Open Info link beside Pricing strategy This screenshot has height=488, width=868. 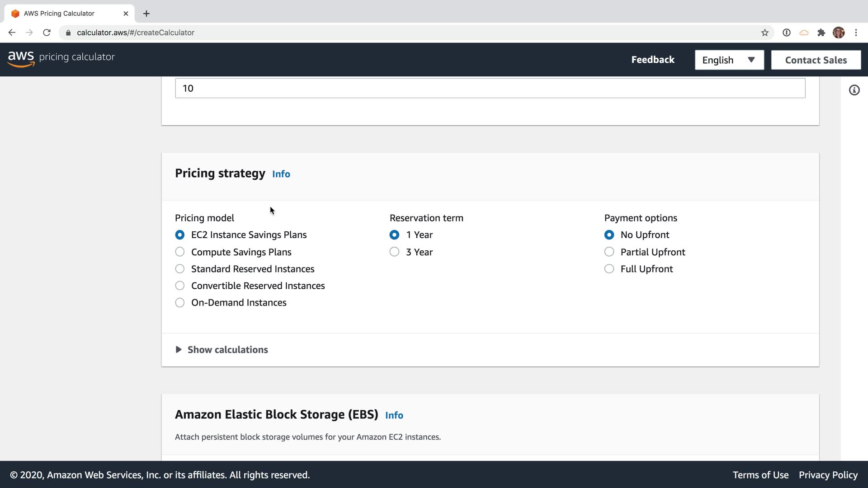(281, 174)
